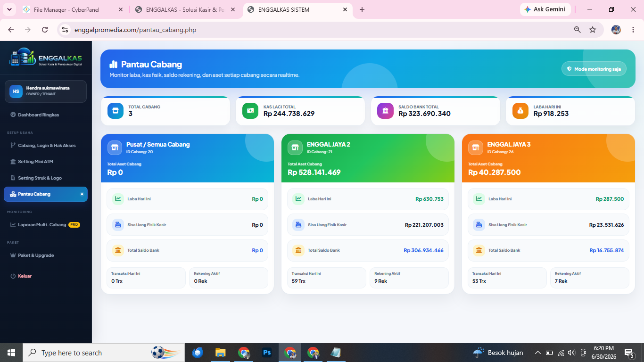Click the Mode monitoring saja button
This screenshot has width=644, height=362.
pos(594,69)
